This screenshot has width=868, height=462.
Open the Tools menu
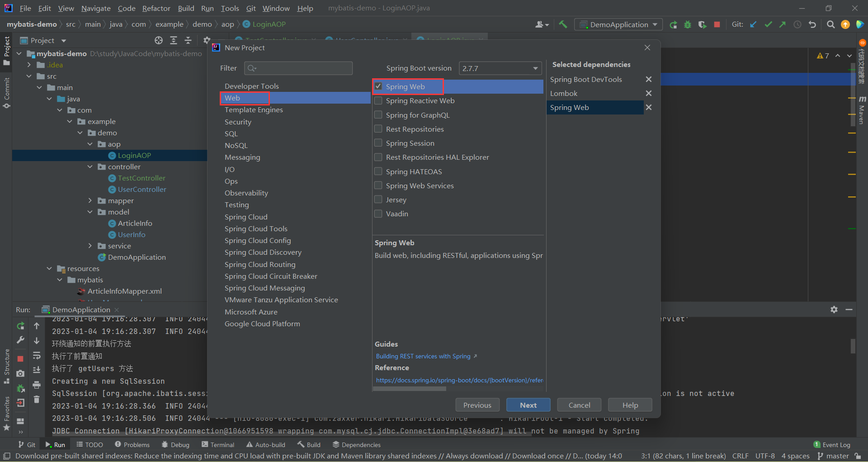tap(230, 8)
